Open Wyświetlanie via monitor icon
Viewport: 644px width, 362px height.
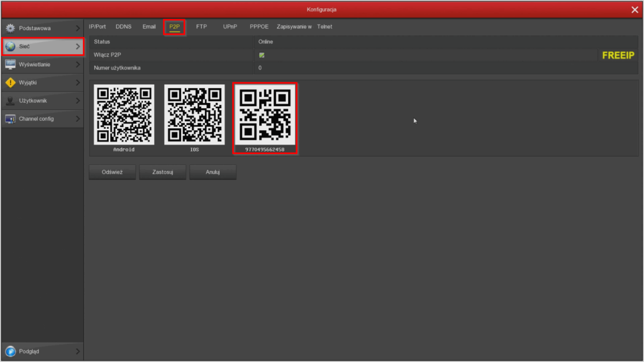9,64
